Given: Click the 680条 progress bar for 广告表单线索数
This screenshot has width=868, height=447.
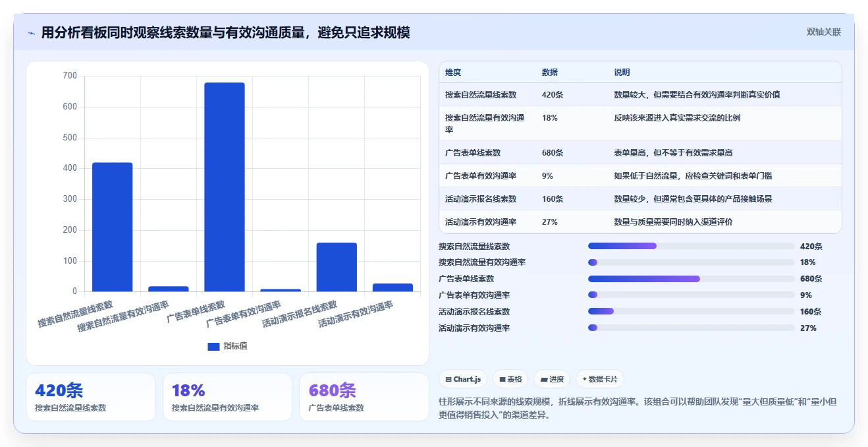Looking at the screenshot, I should click(x=692, y=279).
